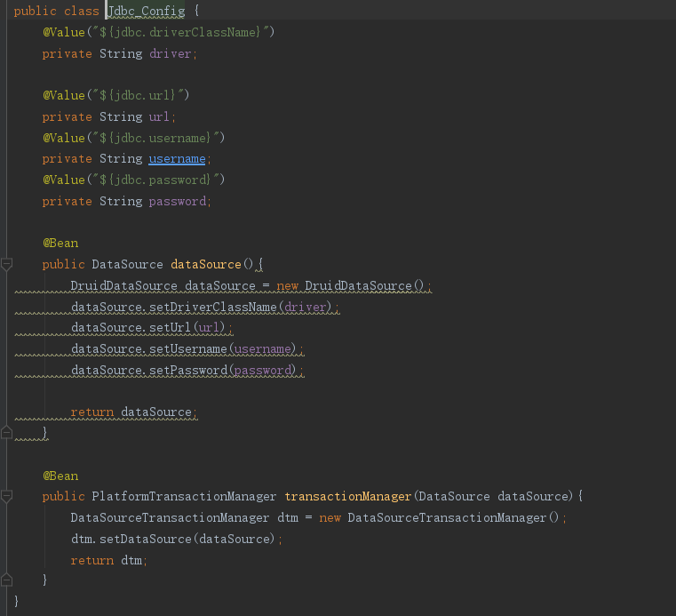Click the PlatformTransactionManager return type
Screen dimensions: 676x616
pos(184,497)
